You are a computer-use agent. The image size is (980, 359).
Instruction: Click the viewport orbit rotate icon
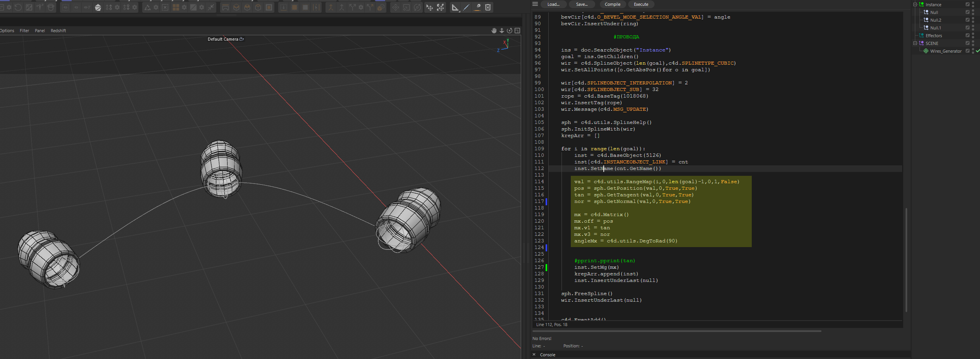pyautogui.click(x=509, y=31)
